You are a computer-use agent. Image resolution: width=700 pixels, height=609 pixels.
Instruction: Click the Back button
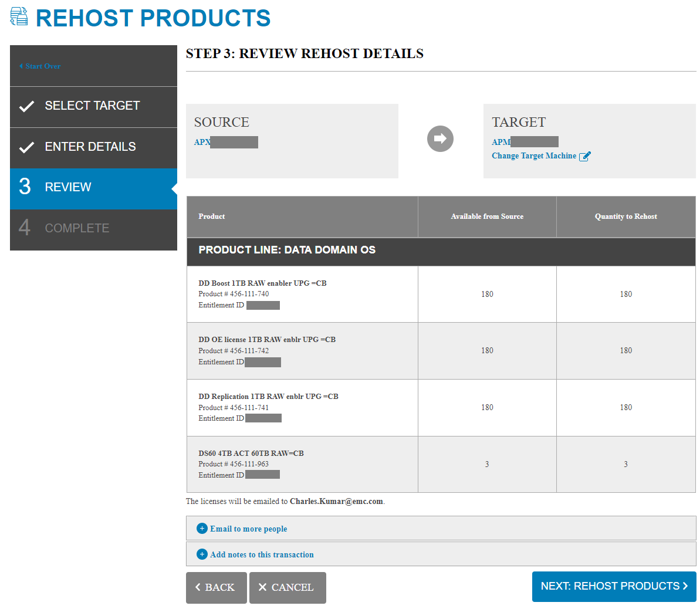tap(217, 587)
